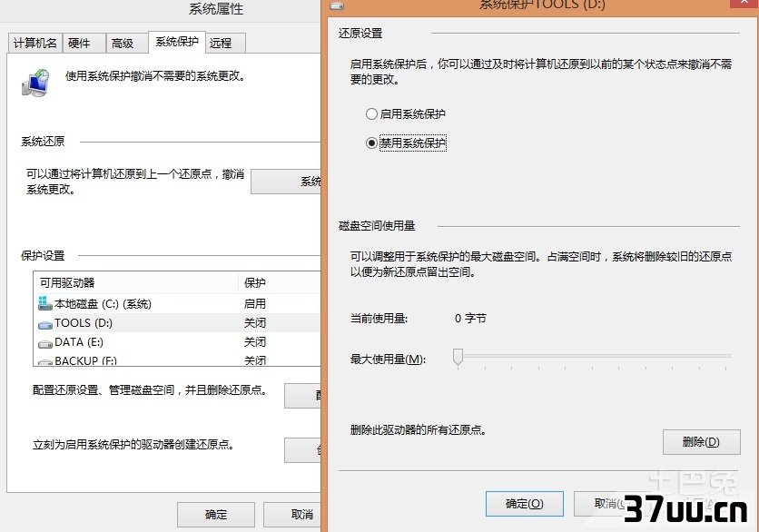
Task: Open the 高级 tab
Action: (x=127, y=43)
